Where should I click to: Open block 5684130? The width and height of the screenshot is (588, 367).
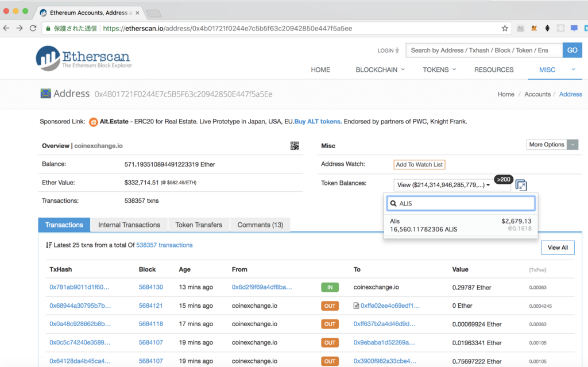point(151,287)
